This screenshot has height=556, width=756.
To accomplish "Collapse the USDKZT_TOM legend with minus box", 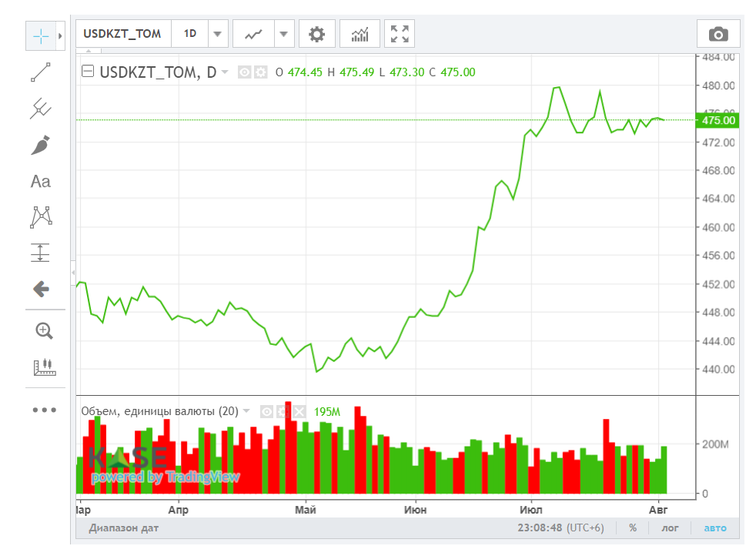I will (x=88, y=72).
